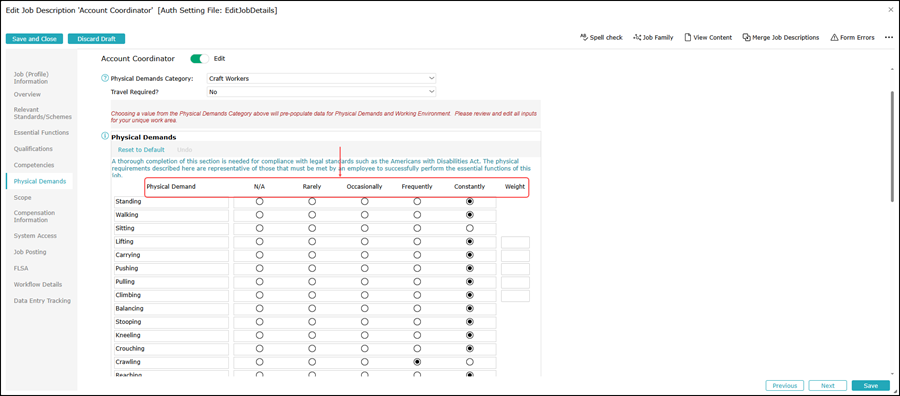Open View Content
The width and height of the screenshot is (900, 396).
tap(708, 37)
